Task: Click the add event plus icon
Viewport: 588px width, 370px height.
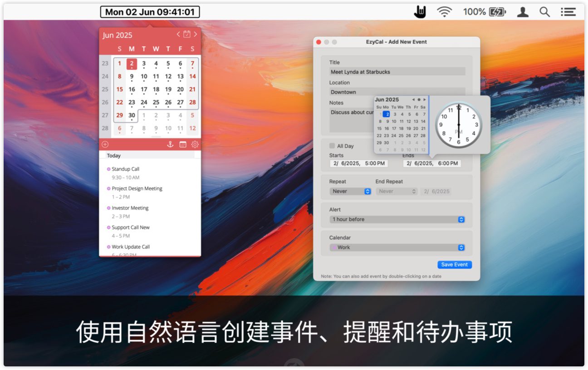Action: click(x=105, y=144)
